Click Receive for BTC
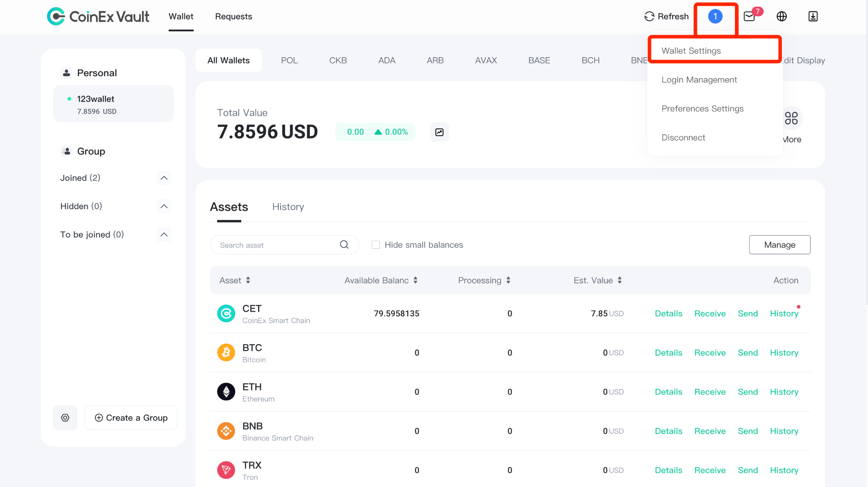This screenshot has height=487, width=868. point(710,353)
